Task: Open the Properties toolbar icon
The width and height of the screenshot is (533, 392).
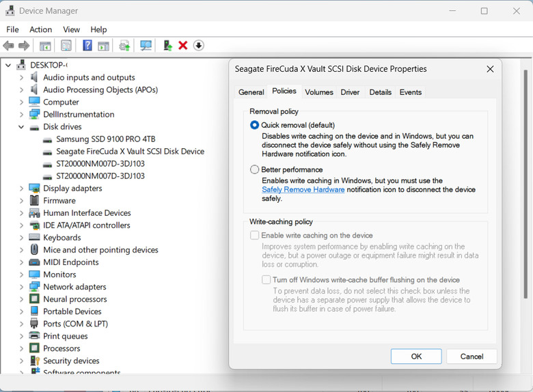Action: tap(66, 46)
